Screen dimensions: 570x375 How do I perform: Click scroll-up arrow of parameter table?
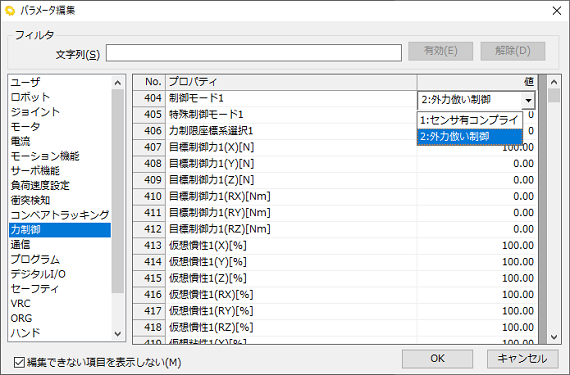click(554, 82)
